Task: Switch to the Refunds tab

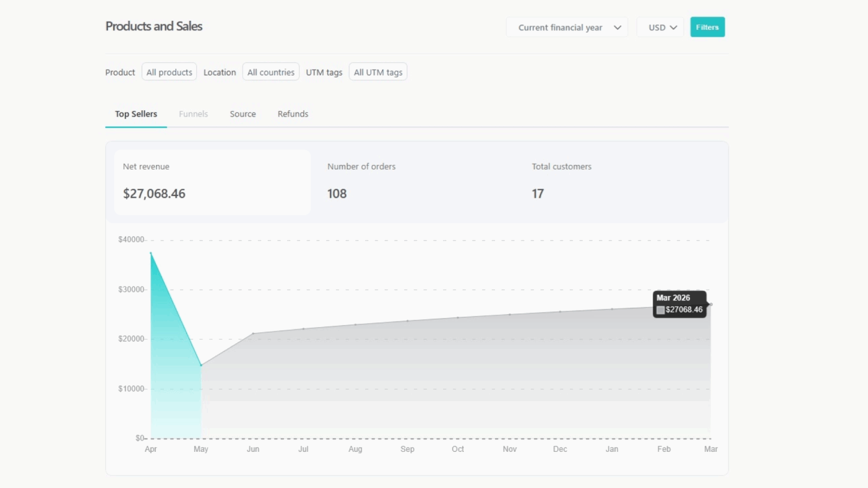Action: [293, 114]
